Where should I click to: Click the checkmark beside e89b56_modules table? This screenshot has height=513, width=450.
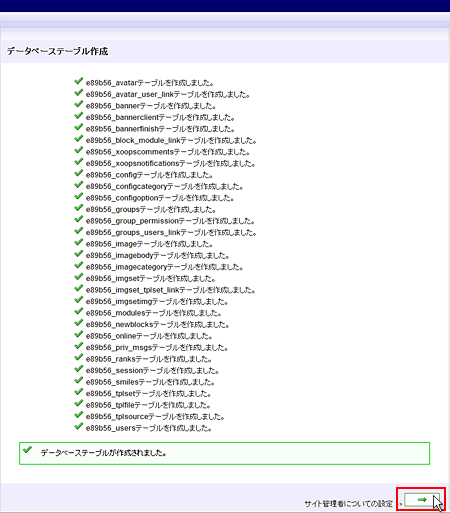pos(79,311)
